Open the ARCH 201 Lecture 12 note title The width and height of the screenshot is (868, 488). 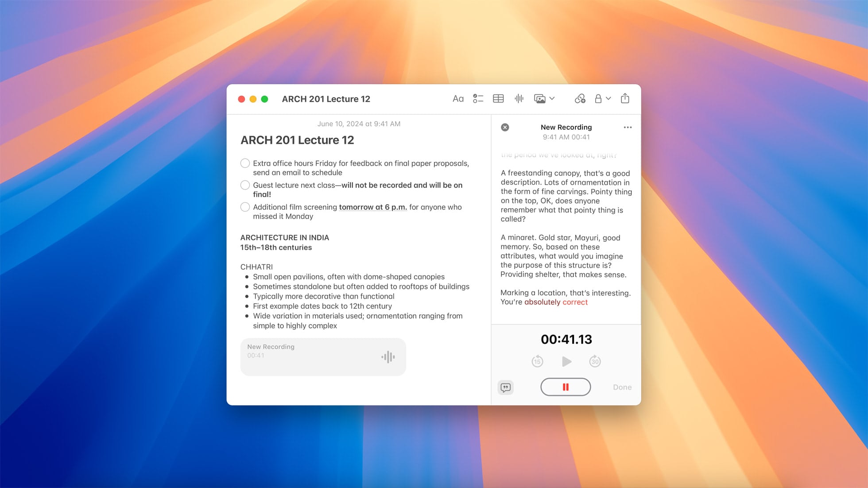pos(297,139)
